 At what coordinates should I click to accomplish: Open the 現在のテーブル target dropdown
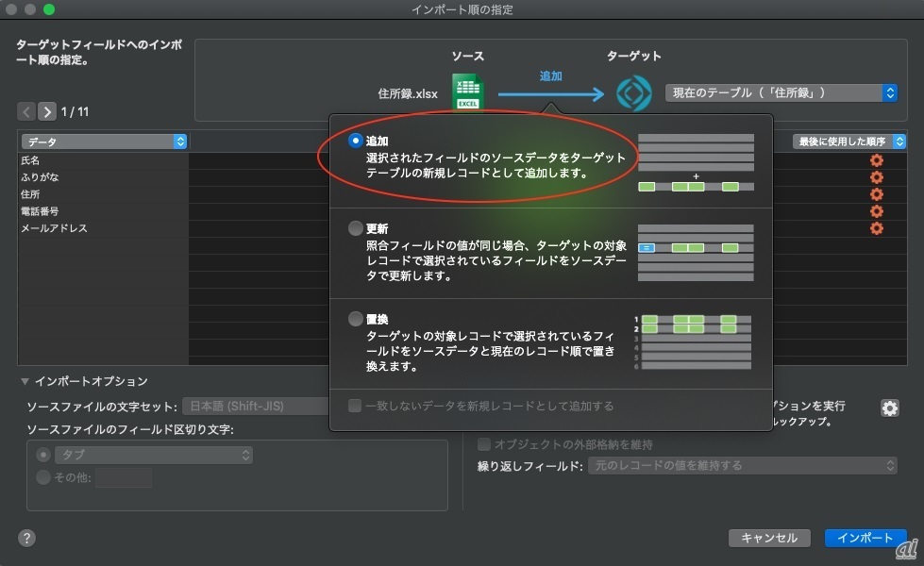coord(781,92)
